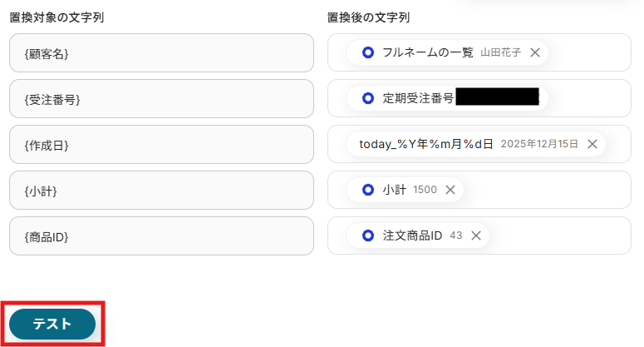
Task: Click the フルネームの一覧 chip label
Action: click(x=427, y=52)
